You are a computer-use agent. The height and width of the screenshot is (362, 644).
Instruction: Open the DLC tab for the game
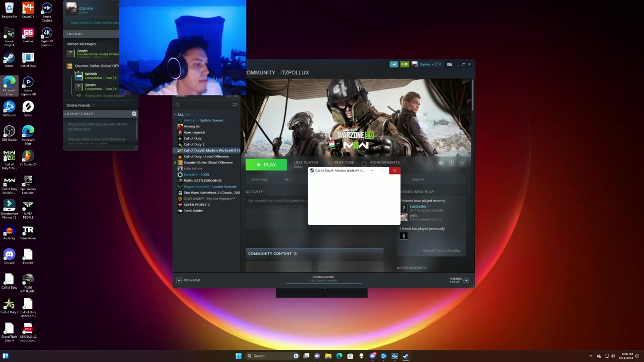tap(288, 179)
